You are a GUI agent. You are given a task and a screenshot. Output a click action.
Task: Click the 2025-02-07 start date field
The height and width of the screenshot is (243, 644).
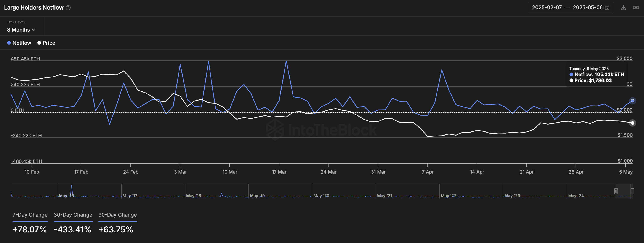tap(547, 8)
